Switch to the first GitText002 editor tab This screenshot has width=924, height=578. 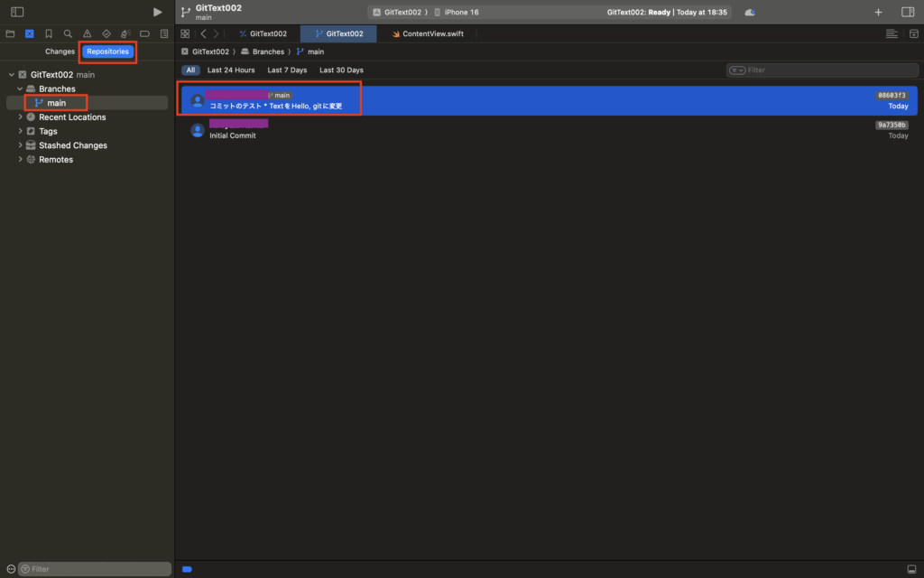click(x=263, y=33)
